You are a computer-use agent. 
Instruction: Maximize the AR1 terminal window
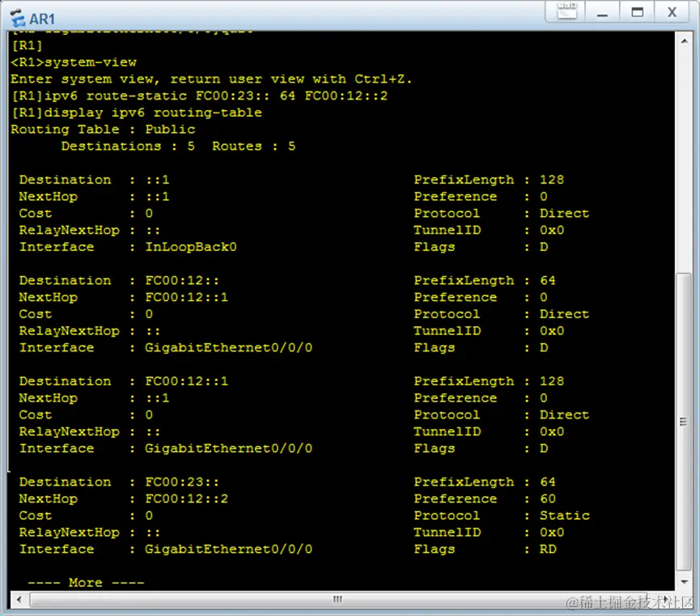(637, 11)
